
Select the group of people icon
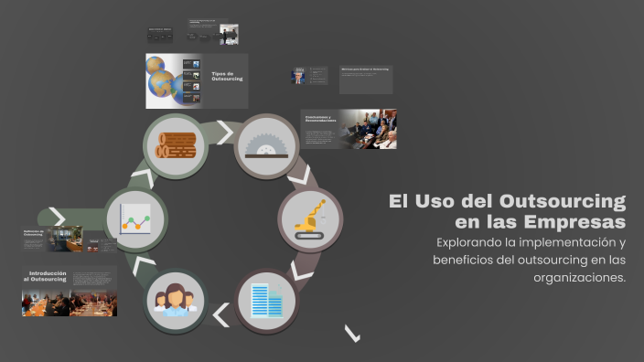pos(176,301)
